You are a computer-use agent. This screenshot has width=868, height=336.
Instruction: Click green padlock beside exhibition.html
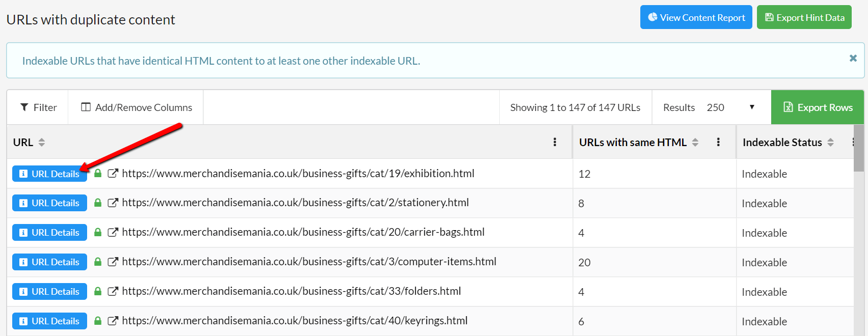point(98,173)
